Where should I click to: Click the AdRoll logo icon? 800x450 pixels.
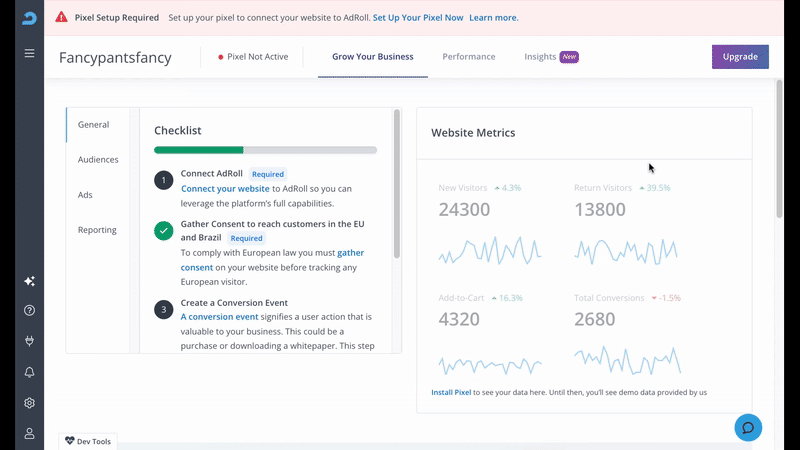29,18
